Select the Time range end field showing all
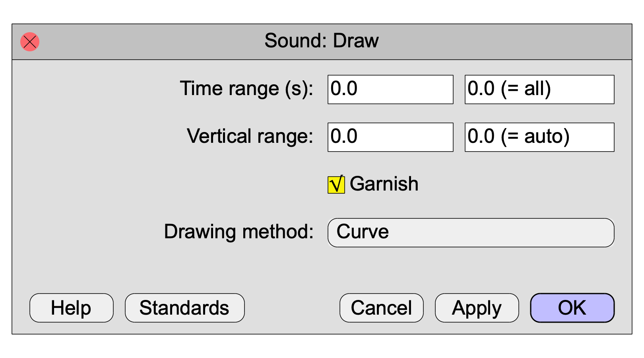 539,89
